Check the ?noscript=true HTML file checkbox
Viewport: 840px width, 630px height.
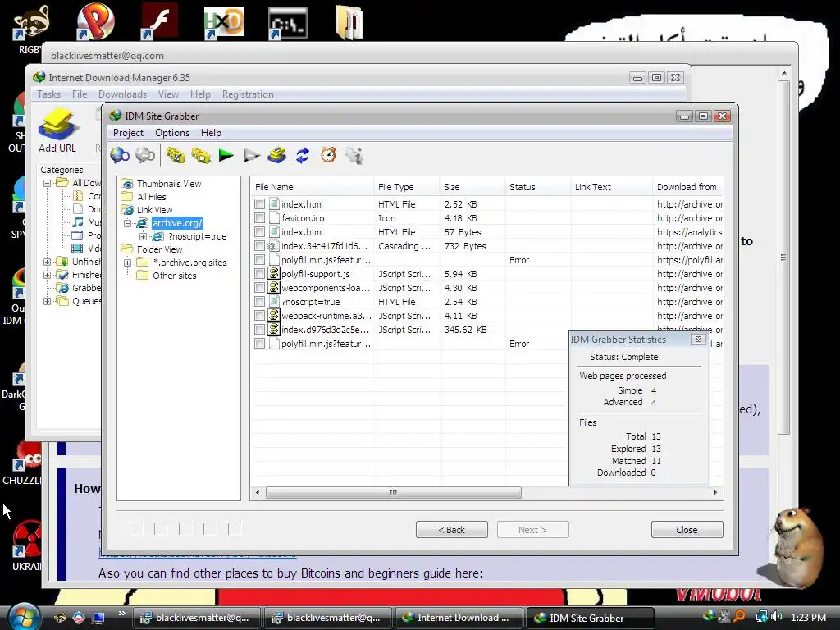click(x=260, y=302)
